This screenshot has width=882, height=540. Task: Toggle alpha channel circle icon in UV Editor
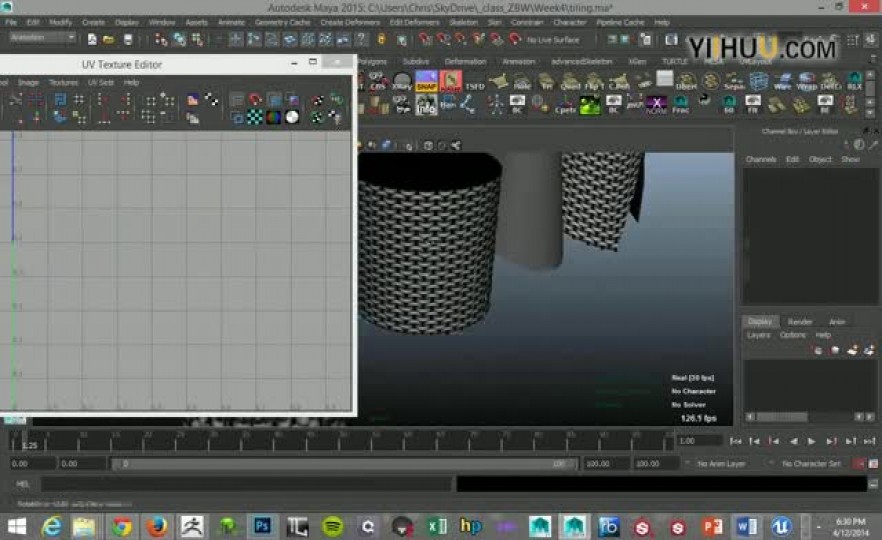pos(292,117)
